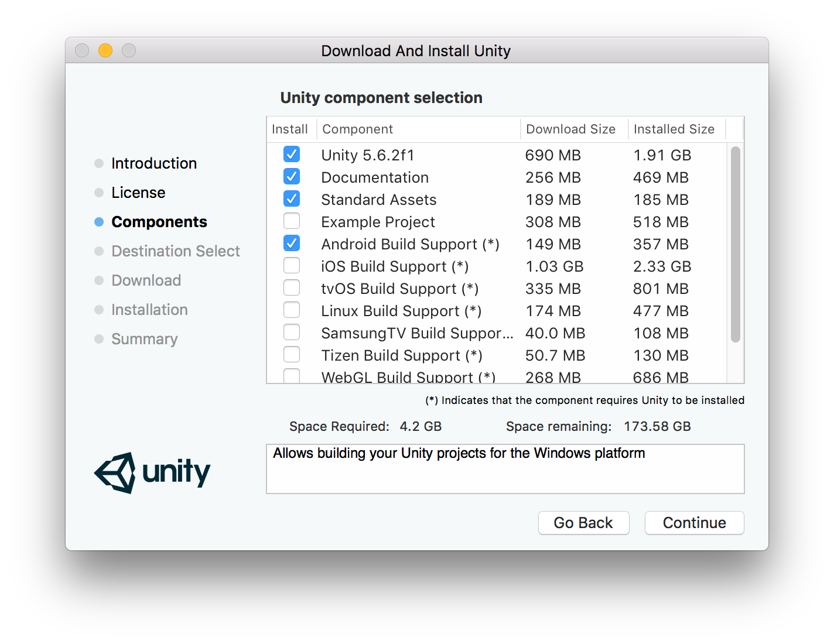The height and width of the screenshot is (644, 834).
Task: Click the 801 MB installed size cell
Action: coord(661,289)
